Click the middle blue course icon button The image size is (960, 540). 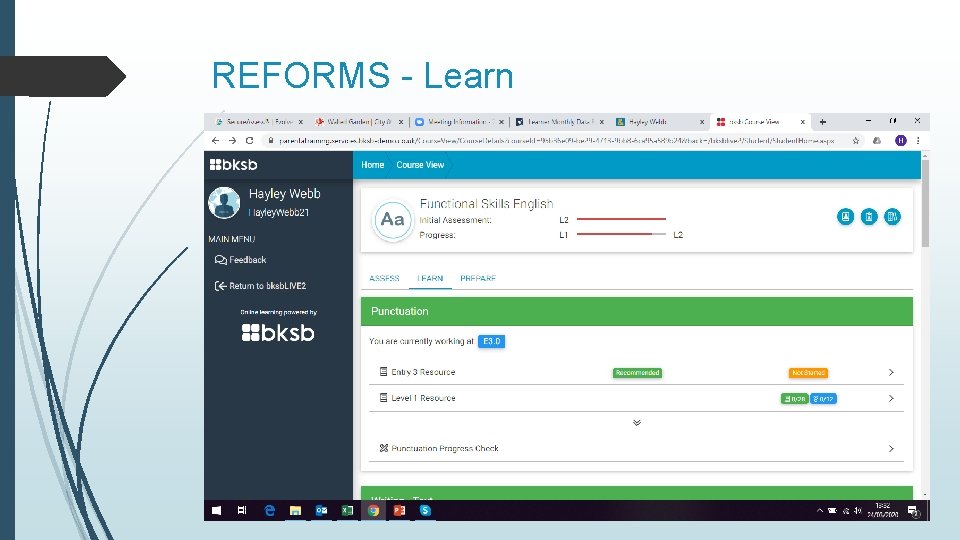[x=869, y=216]
